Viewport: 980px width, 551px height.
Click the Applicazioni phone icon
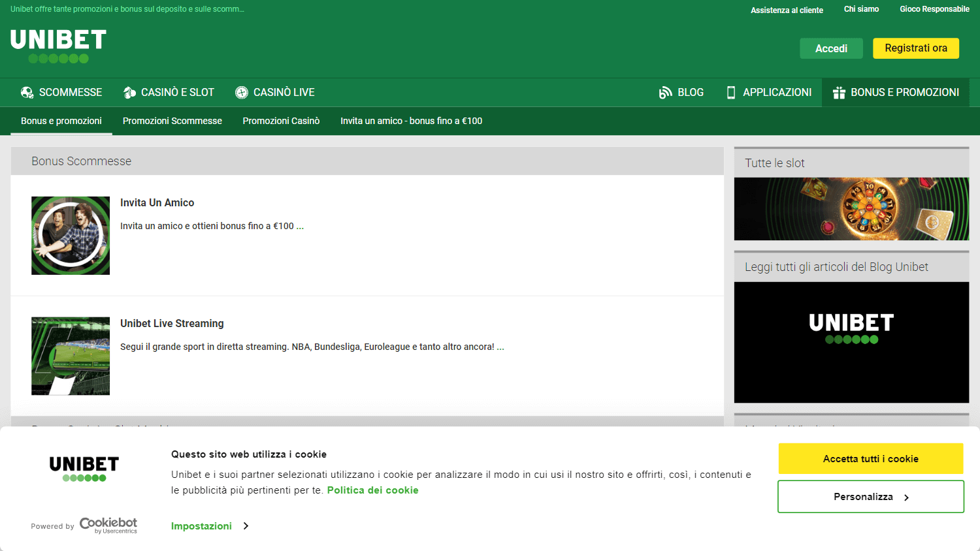pos(731,93)
